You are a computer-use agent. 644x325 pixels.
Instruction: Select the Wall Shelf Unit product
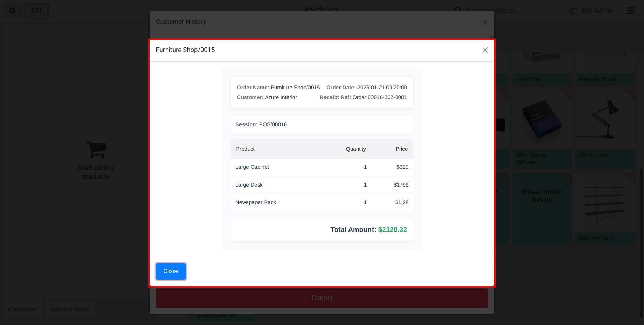click(x=605, y=209)
